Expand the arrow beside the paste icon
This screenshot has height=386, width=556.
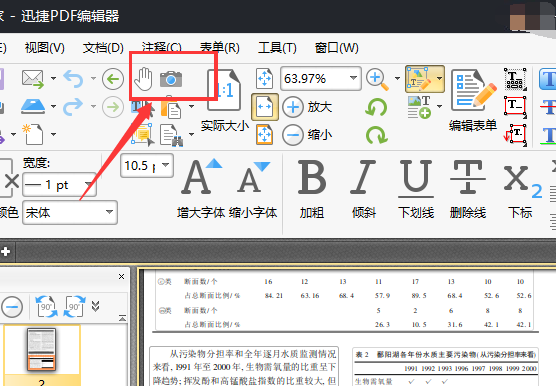click(x=191, y=106)
